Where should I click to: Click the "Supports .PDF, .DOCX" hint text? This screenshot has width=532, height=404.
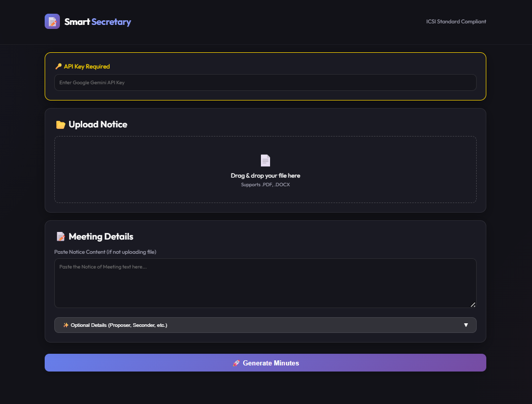[x=265, y=185]
